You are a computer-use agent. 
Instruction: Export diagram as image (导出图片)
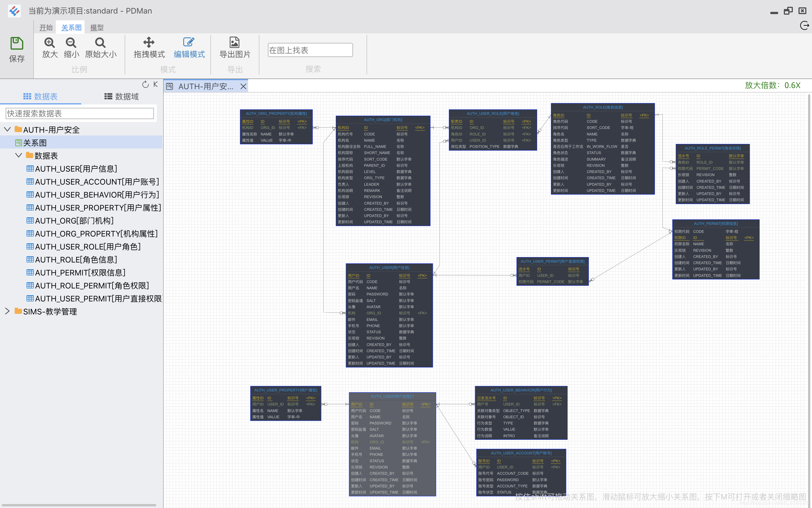[x=235, y=48]
